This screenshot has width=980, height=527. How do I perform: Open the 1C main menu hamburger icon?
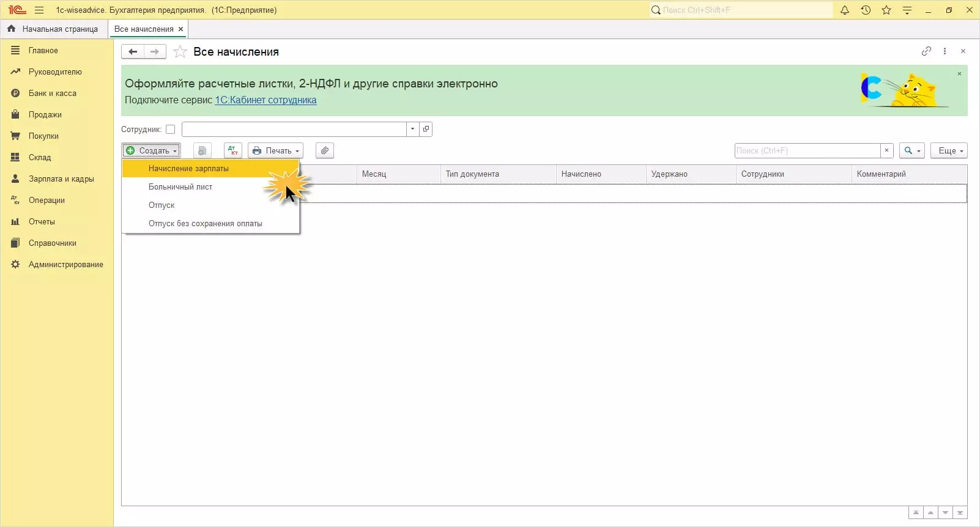click(x=39, y=10)
